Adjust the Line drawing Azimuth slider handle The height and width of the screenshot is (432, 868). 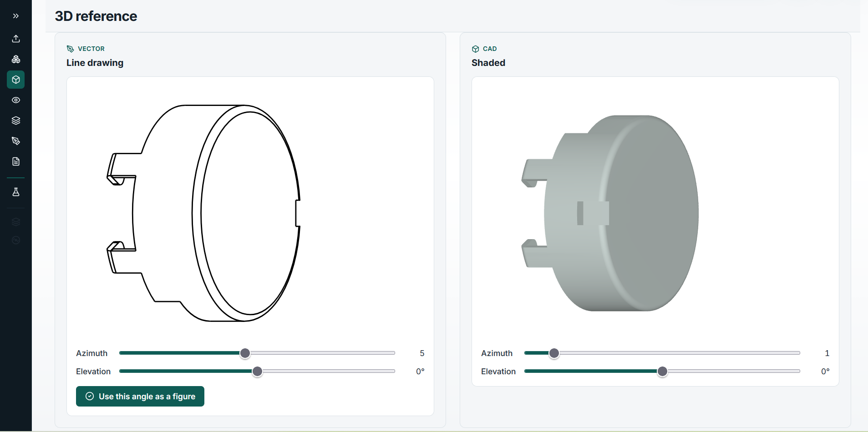[x=245, y=353]
